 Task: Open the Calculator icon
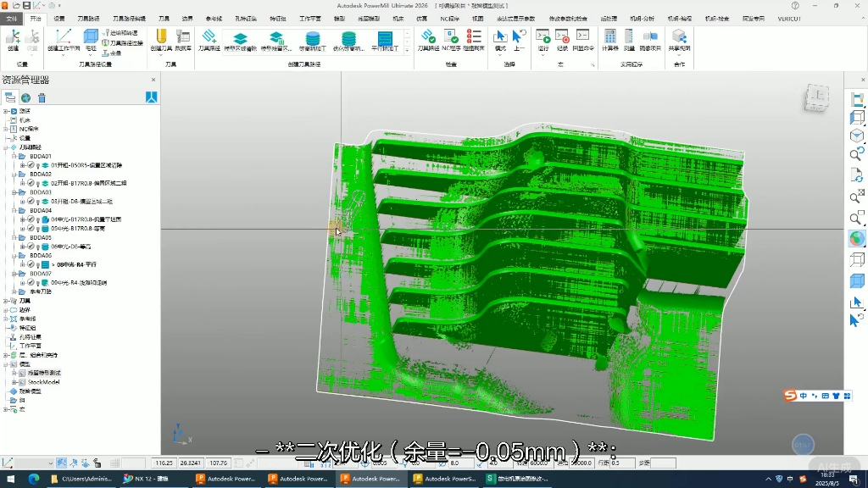[609, 36]
